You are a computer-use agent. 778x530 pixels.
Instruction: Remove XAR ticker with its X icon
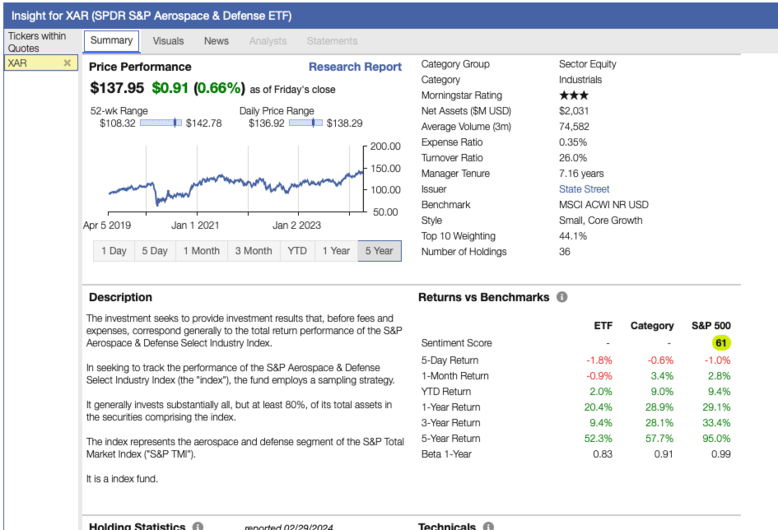tap(67, 63)
